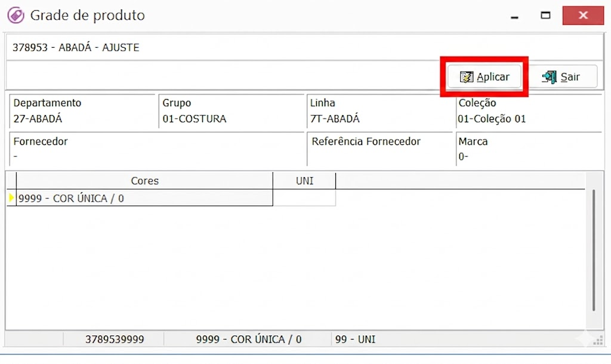Viewport: 611px width, 364px height.
Task: Click the Aplicar button
Action: (x=485, y=77)
